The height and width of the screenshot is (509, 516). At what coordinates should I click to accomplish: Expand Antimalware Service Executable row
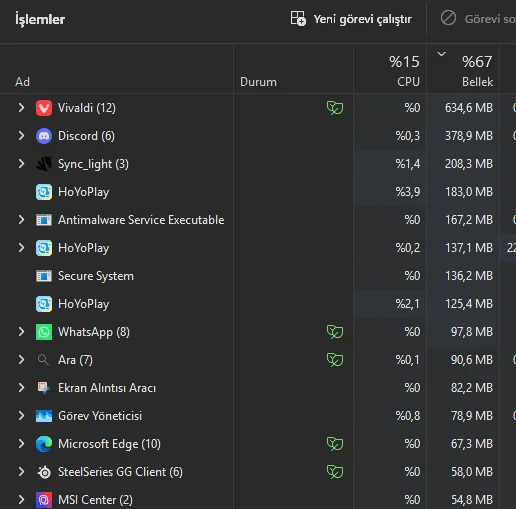tap(21, 220)
